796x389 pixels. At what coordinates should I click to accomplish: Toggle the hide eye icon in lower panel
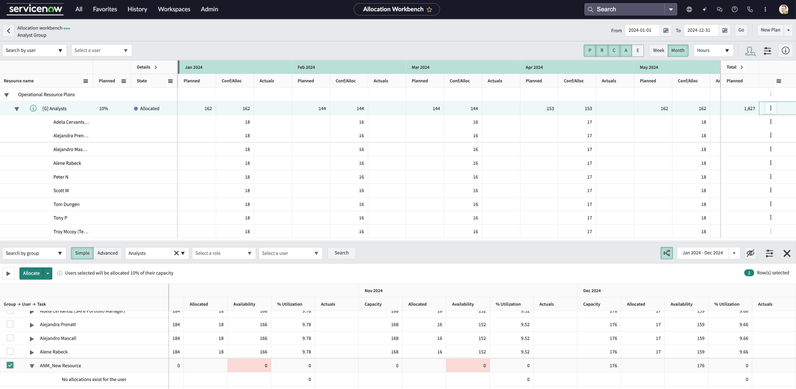pos(750,253)
